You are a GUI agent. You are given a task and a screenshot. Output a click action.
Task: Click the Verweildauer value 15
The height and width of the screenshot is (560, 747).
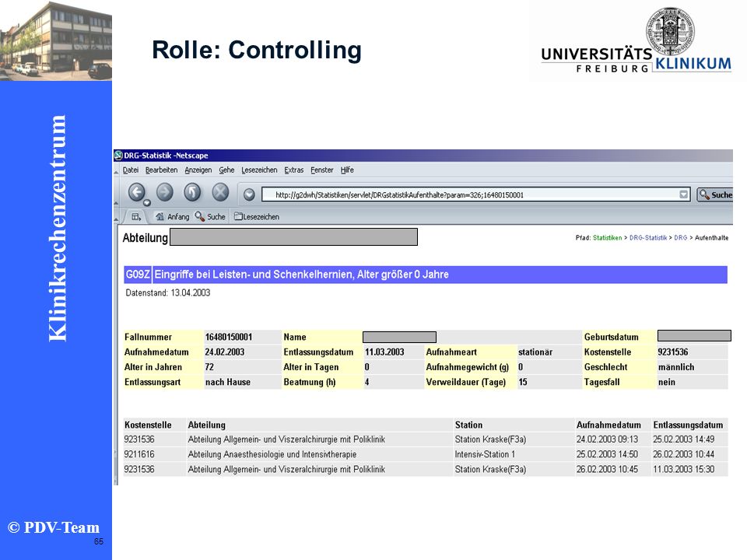tap(523, 382)
